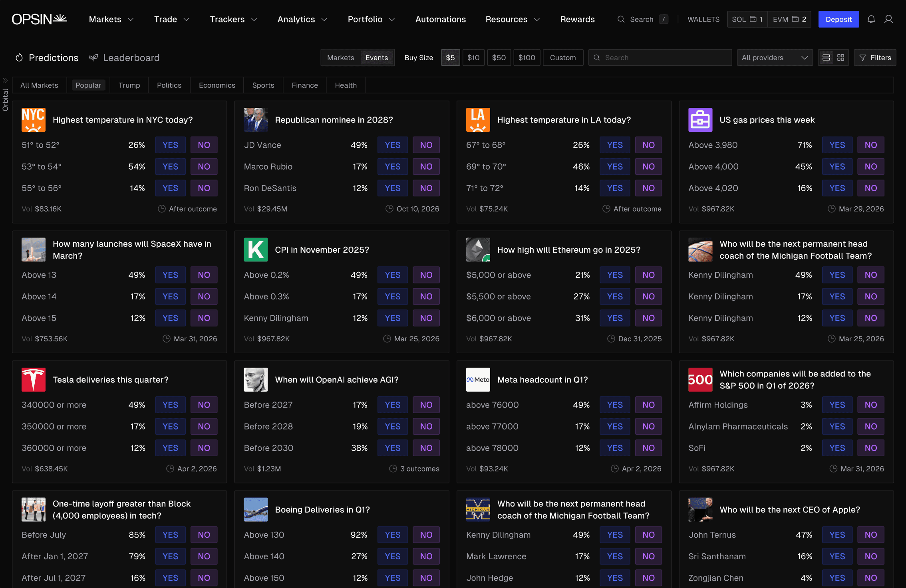This screenshot has height=588, width=906.
Task: Switch to the Economics category tab
Action: point(217,85)
